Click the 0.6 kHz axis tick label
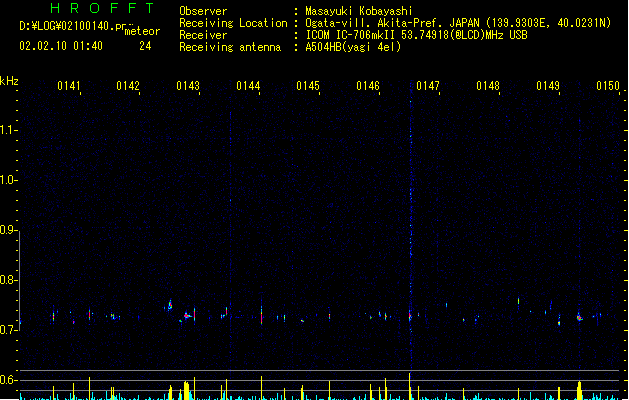Viewport: 629px width, 400px height. click(x=8, y=380)
